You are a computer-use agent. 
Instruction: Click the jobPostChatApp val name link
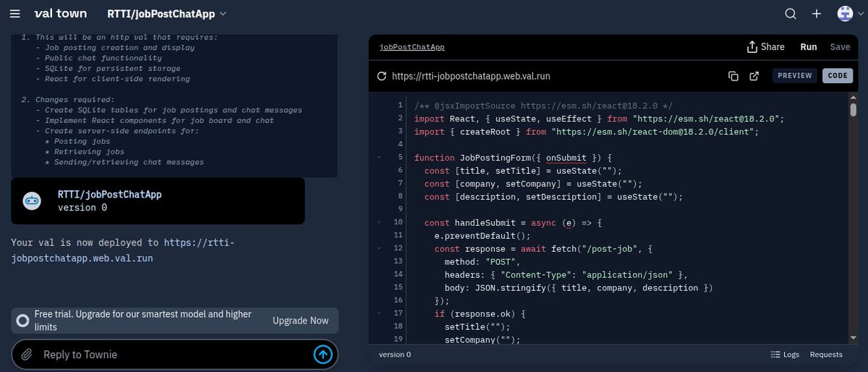click(412, 47)
